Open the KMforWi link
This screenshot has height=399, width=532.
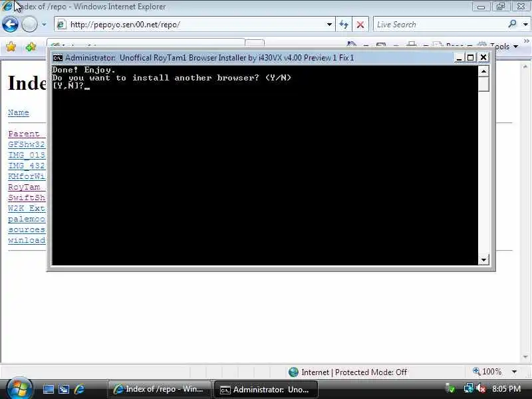[27, 176]
